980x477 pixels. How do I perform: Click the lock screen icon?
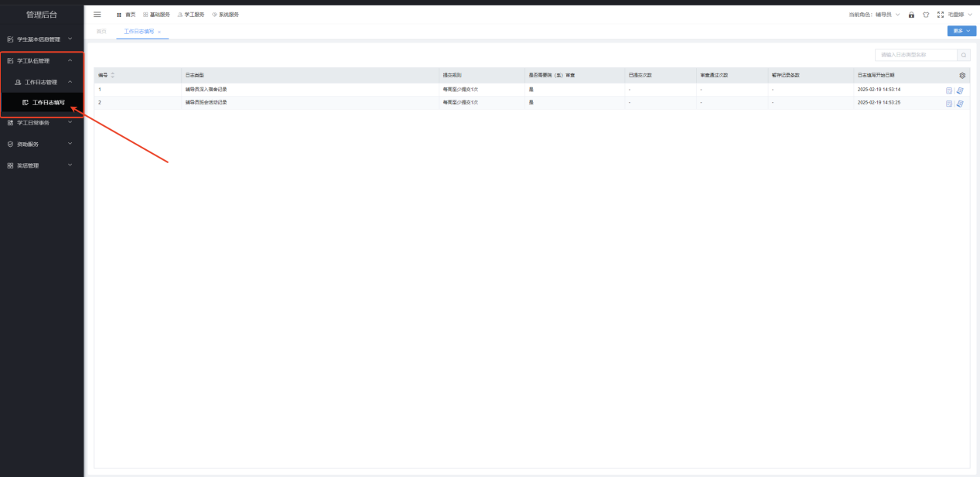pos(911,15)
